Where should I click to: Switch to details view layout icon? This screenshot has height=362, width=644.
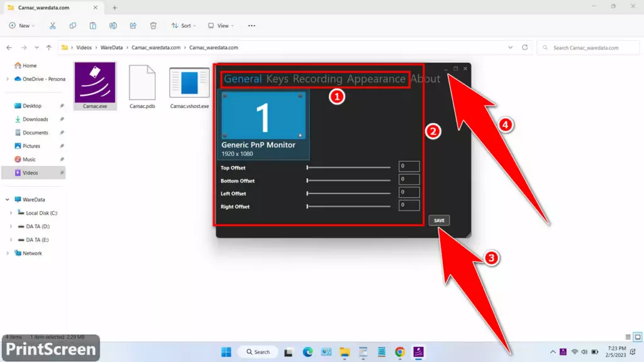pos(628,337)
